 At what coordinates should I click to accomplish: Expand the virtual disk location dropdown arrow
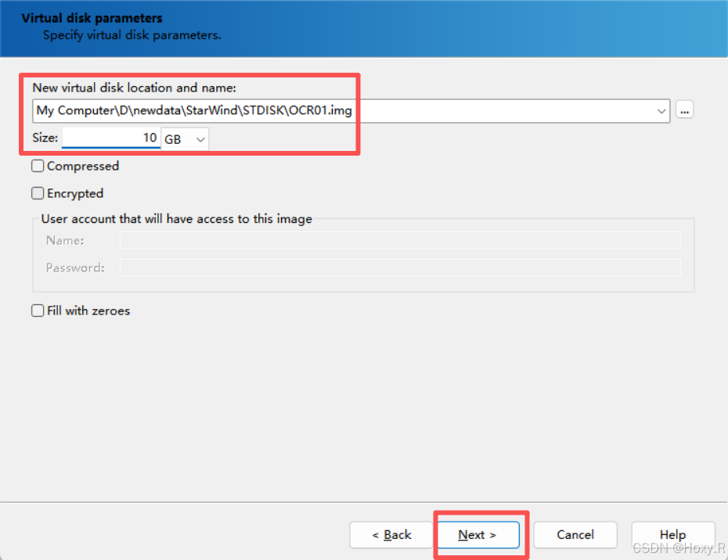pos(661,111)
